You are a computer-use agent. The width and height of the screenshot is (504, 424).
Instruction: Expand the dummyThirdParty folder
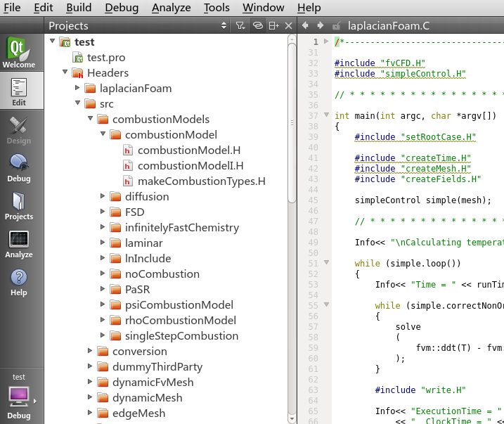tap(90, 366)
